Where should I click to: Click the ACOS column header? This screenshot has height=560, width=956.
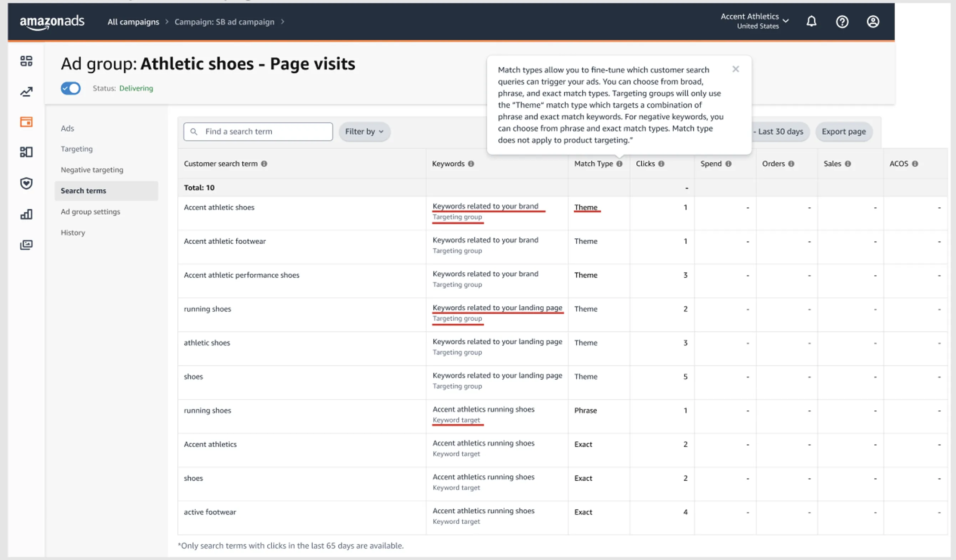(x=899, y=164)
